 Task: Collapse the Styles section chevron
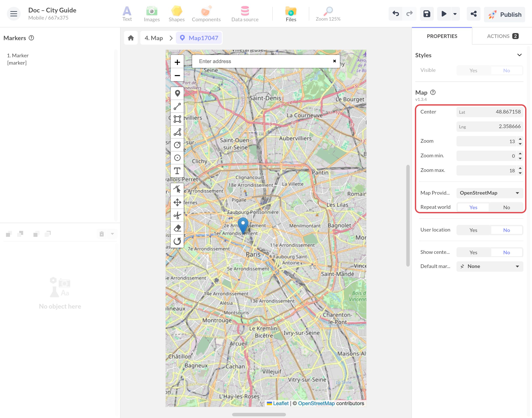click(x=519, y=55)
